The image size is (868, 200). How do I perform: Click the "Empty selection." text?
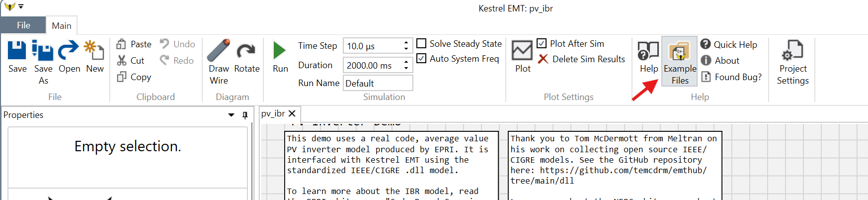pyautogui.click(x=128, y=146)
